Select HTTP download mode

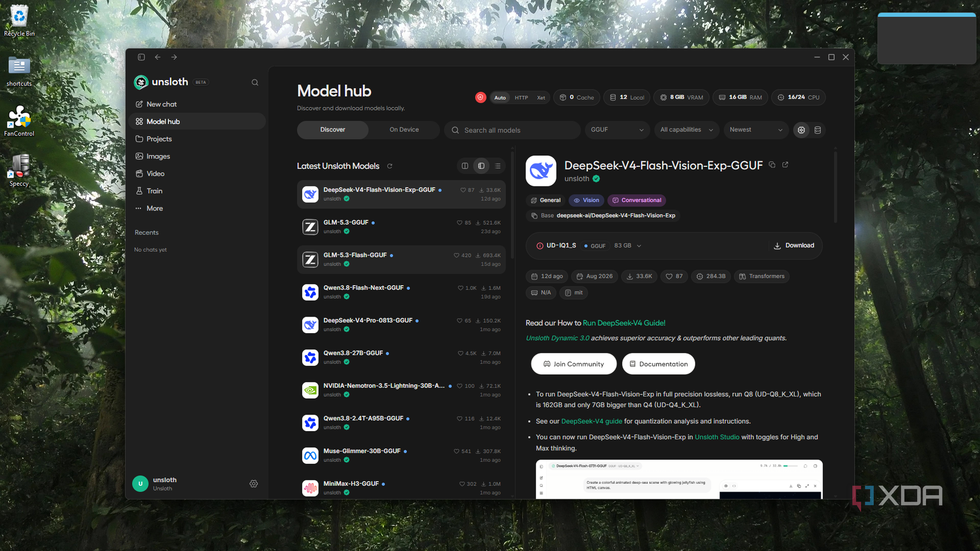521,97
